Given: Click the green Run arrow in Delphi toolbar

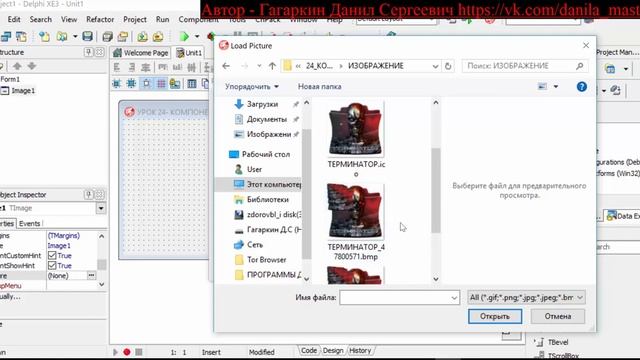Looking at the screenshot, I should click(x=184, y=36).
